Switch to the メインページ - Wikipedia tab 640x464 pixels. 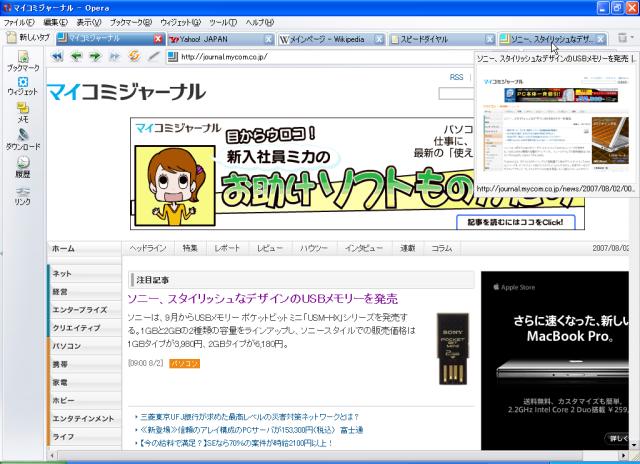coord(327,39)
